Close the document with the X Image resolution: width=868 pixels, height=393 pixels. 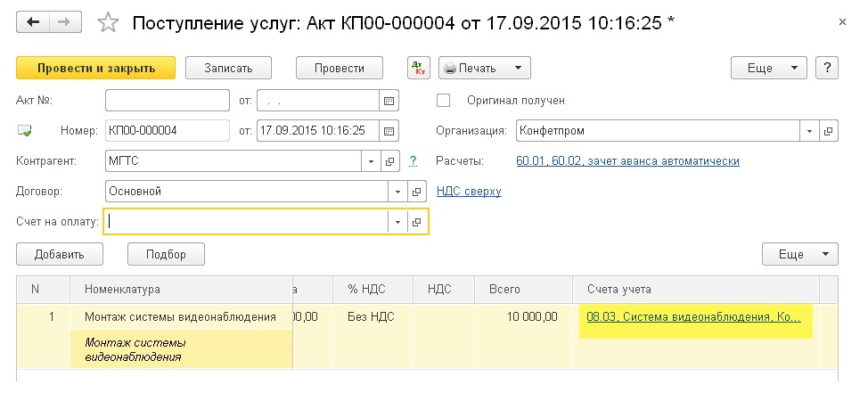tap(842, 22)
